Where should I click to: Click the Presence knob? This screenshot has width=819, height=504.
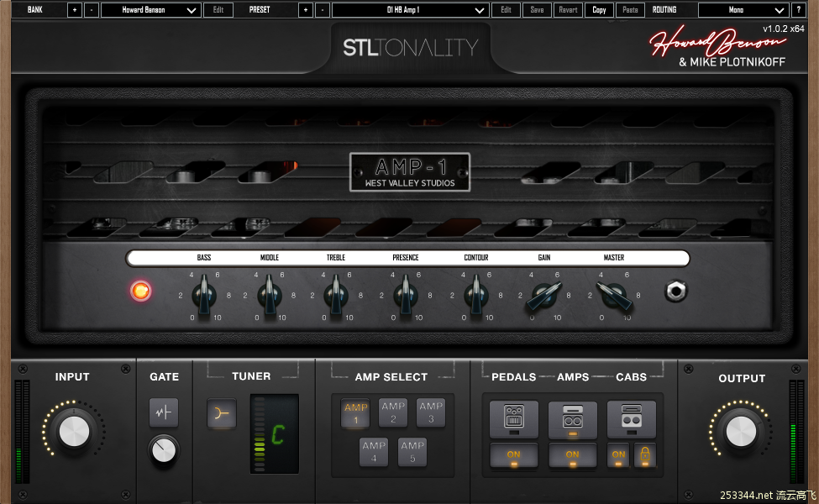[406, 296]
